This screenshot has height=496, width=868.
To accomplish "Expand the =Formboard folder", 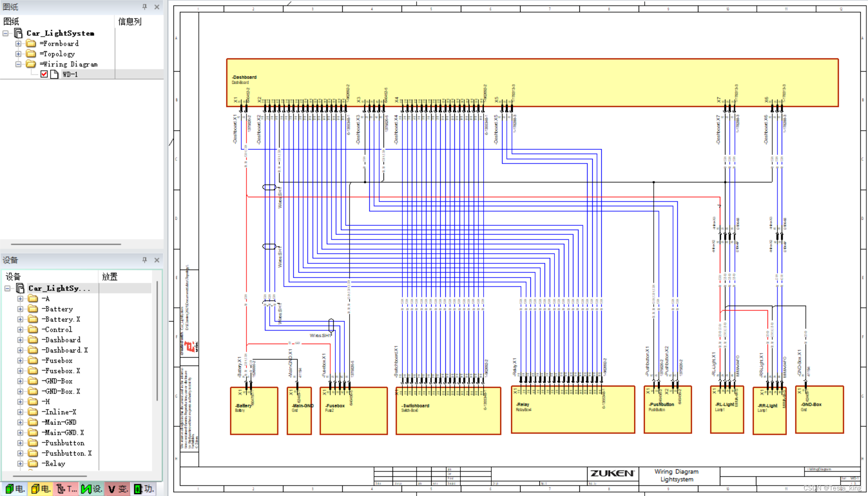I will coord(18,43).
